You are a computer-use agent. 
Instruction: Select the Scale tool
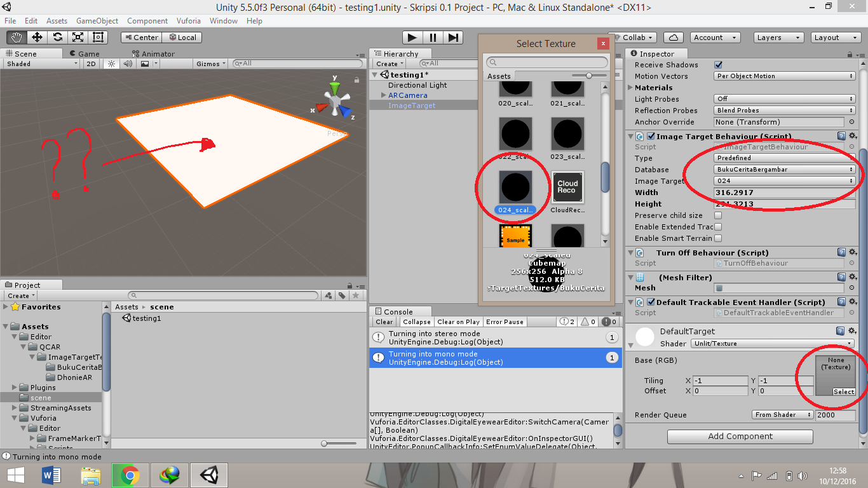click(79, 37)
